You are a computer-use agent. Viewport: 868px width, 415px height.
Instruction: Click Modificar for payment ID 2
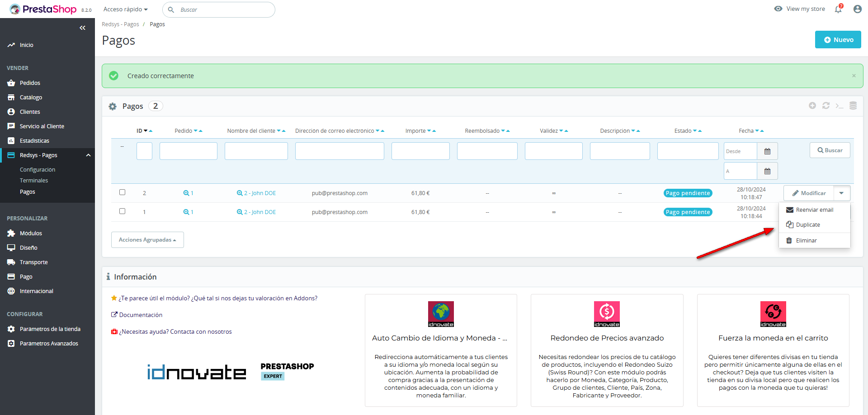pyautogui.click(x=808, y=193)
